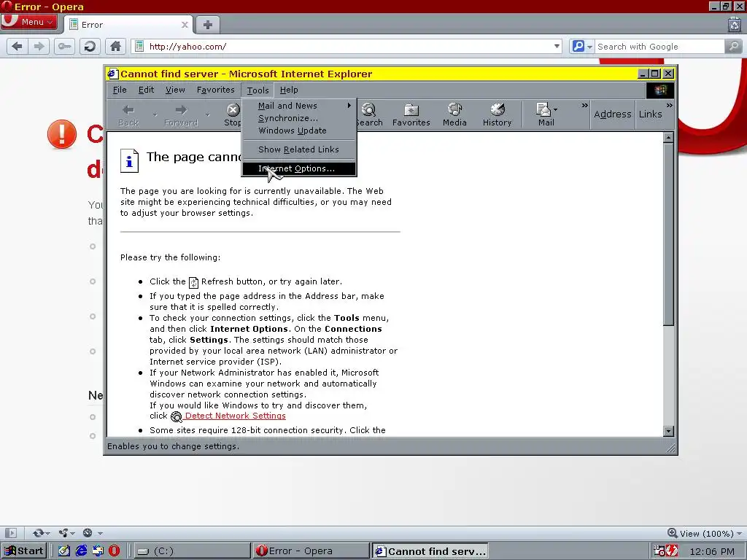The image size is (747, 560).
Task: Choose Show Related Links
Action: coord(299,149)
